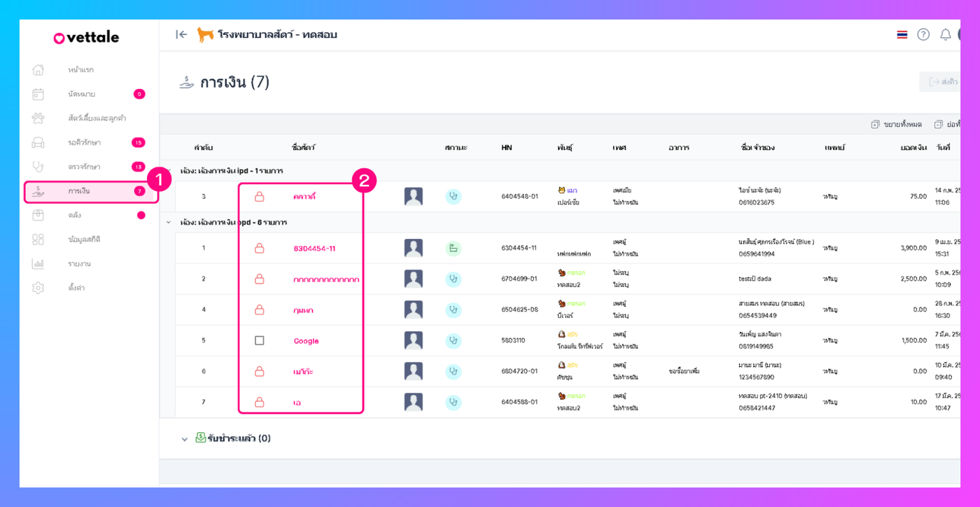Click the stethoscope status icon, row HN 6404588-01

point(454,402)
